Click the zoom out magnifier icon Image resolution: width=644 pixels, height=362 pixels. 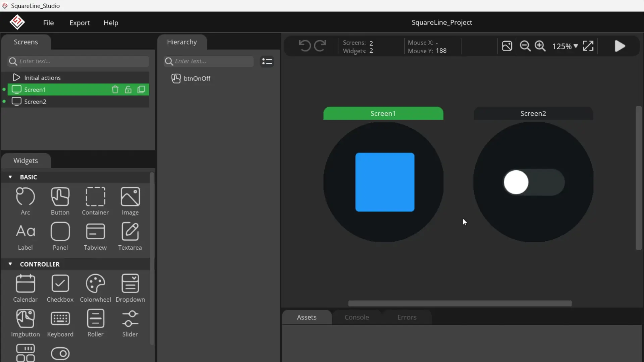click(x=525, y=46)
